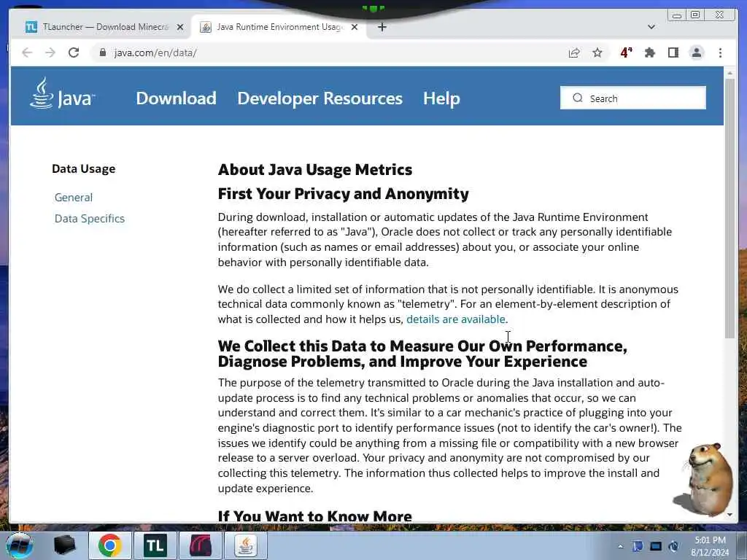Image resolution: width=747 pixels, height=560 pixels.
Task: Click 'If You Want to Know More' heading
Action: tap(315, 516)
